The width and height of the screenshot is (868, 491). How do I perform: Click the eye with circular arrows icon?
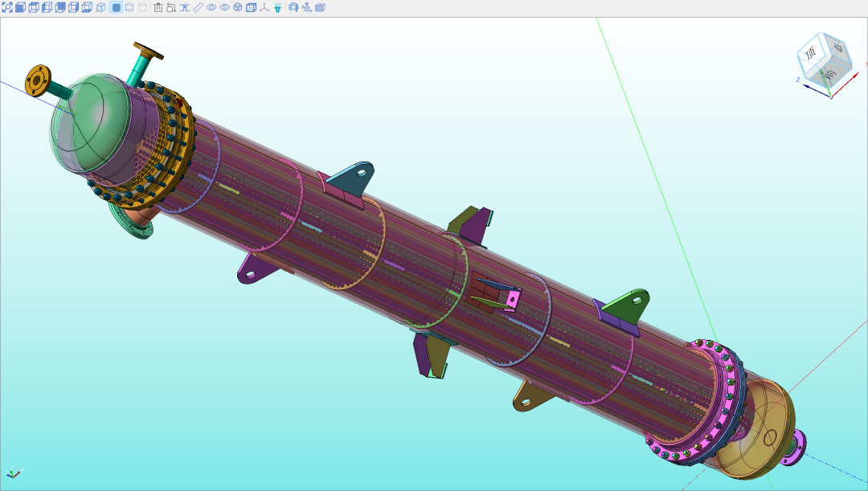click(x=211, y=8)
